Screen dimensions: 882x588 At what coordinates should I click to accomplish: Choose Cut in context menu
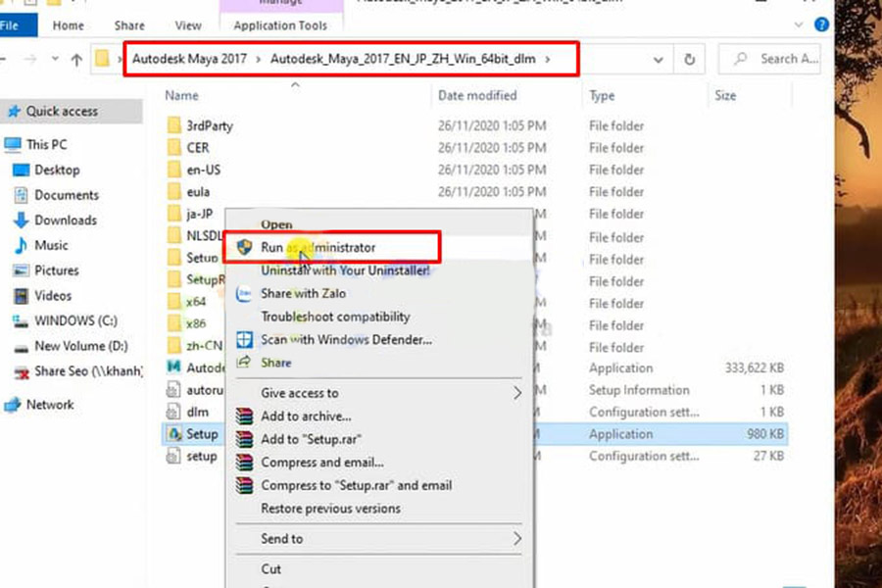270,569
